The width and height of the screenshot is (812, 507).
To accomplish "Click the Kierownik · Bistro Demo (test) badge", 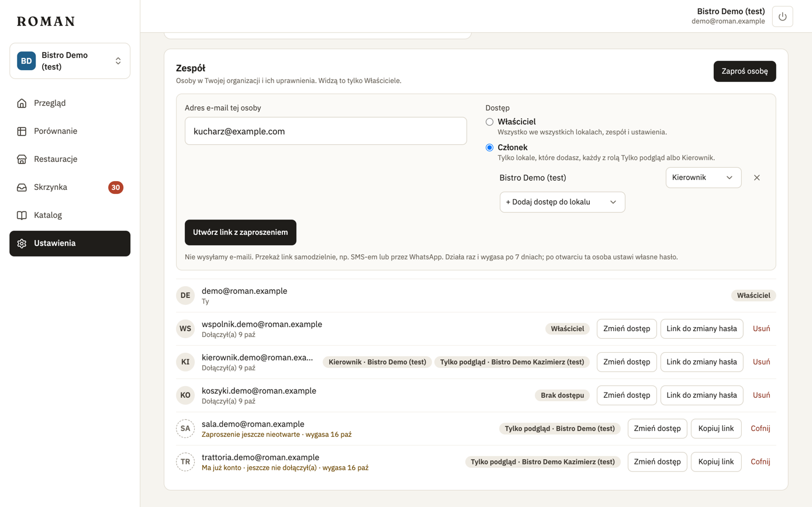I will [377, 362].
